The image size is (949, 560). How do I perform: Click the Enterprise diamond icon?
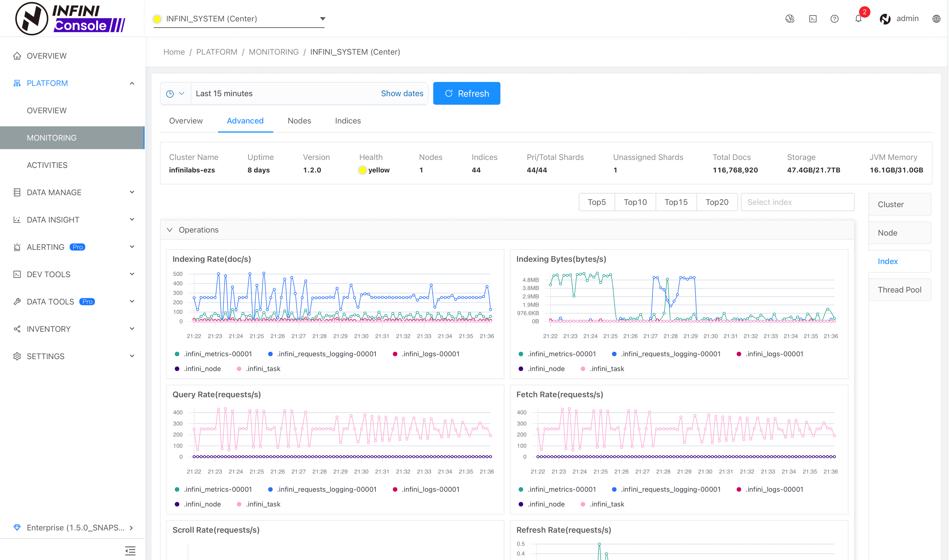(17, 528)
